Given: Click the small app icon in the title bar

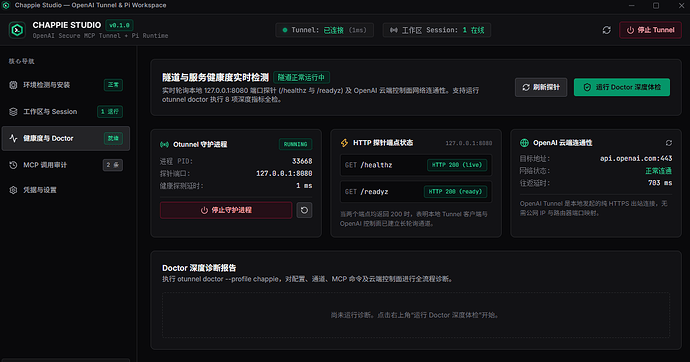Looking at the screenshot, I should 6,5.
